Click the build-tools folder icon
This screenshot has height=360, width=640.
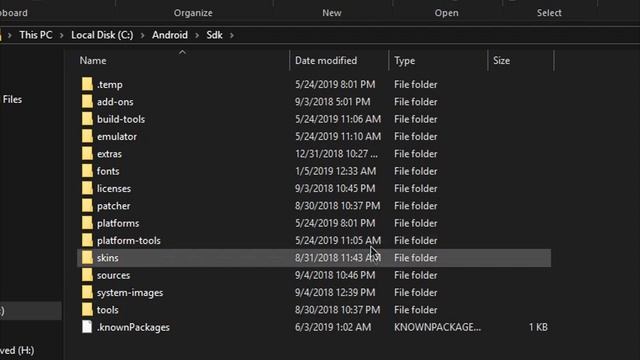(x=87, y=119)
